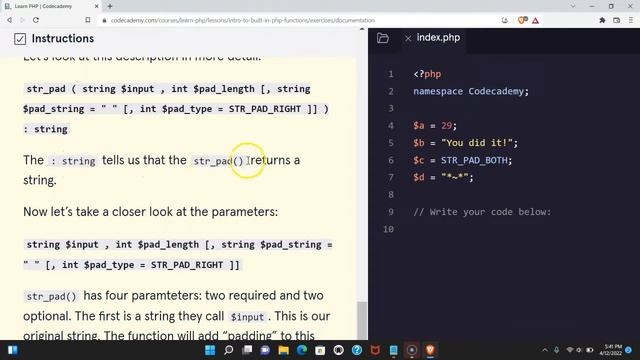This screenshot has width=640, height=360.
Task: Click the address bar URL
Action: pos(242,20)
